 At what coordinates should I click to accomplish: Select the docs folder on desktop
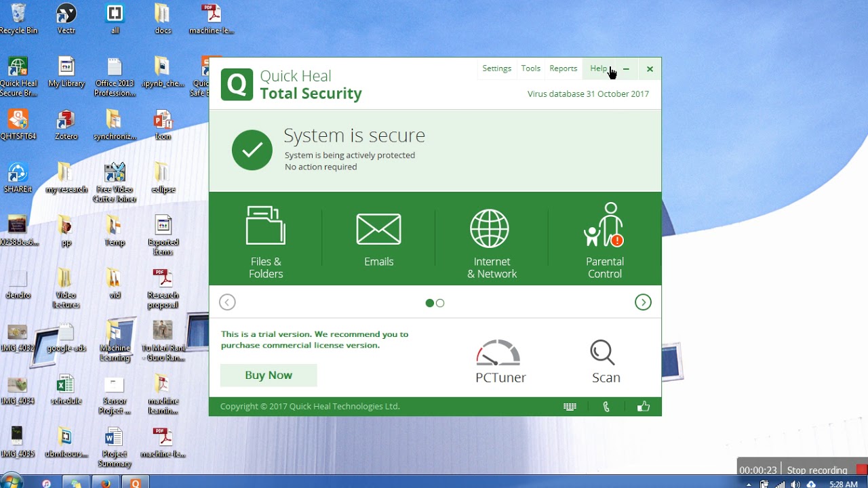(x=163, y=19)
